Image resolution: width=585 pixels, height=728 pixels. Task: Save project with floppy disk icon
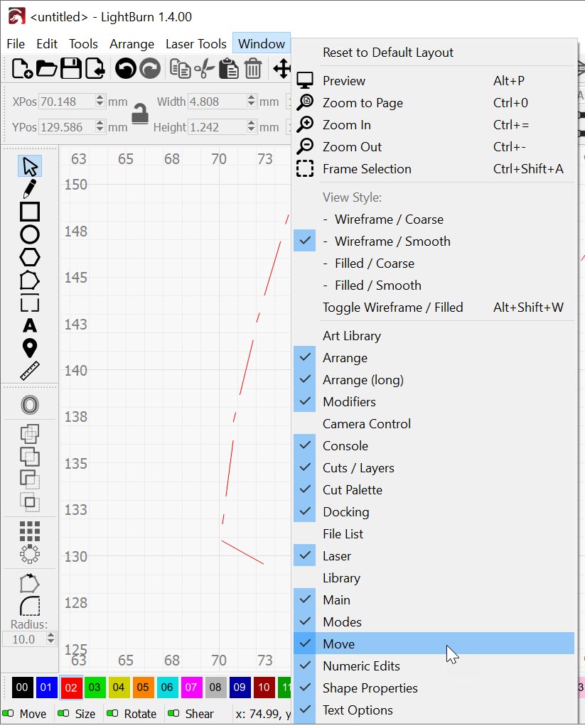(x=71, y=69)
